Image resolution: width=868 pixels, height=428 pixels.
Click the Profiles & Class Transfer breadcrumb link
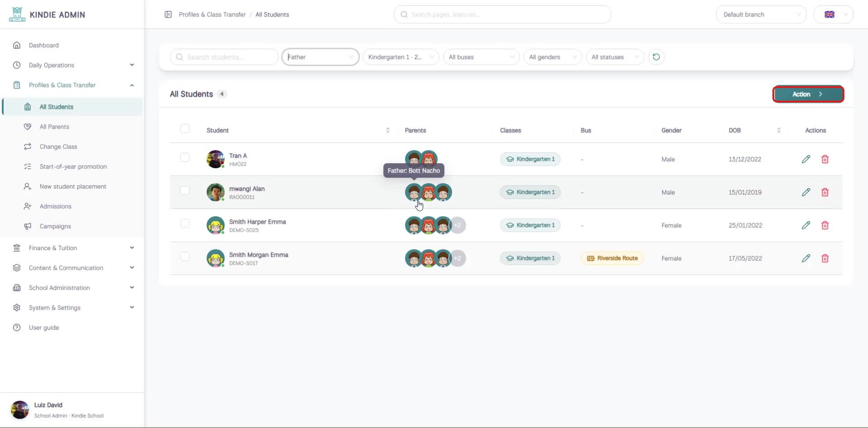pyautogui.click(x=212, y=15)
